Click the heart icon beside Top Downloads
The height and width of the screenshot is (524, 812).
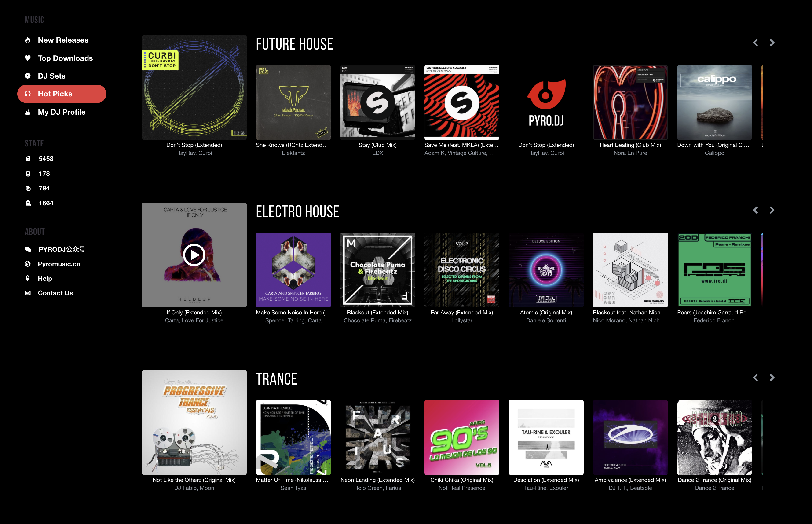[28, 58]
